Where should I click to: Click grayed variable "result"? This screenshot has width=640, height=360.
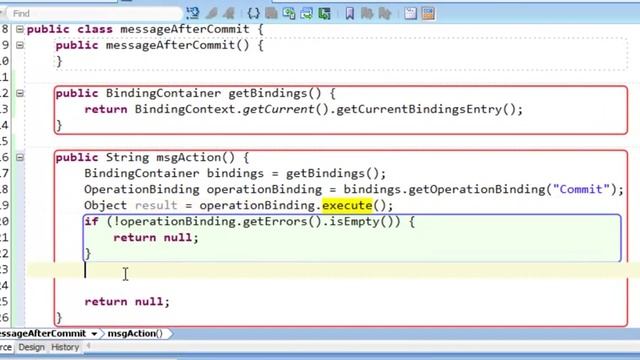(156, 205)
